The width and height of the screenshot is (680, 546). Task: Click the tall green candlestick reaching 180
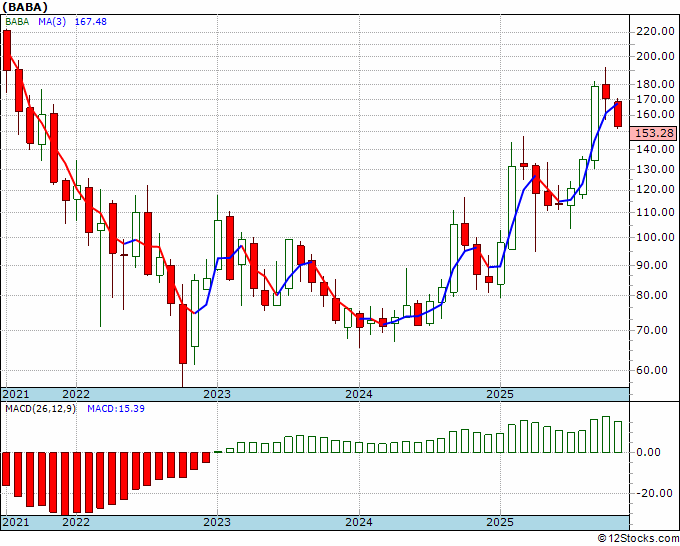point(595,124)
